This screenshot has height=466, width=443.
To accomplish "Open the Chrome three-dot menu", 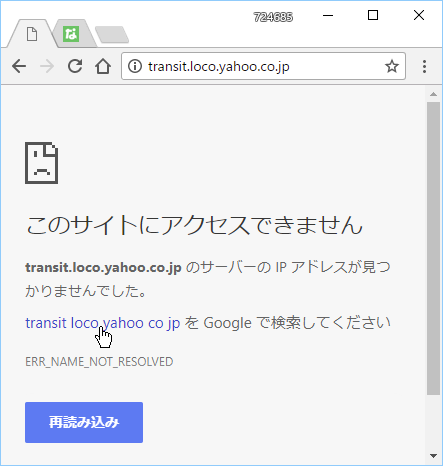I will point(424,66).
